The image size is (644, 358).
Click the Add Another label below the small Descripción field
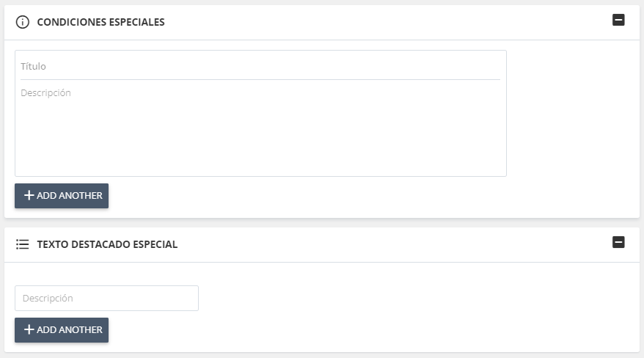70,330
